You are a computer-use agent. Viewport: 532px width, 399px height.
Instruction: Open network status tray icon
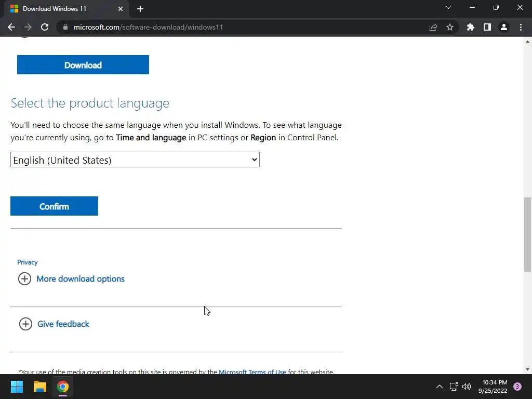pos(454,387)
